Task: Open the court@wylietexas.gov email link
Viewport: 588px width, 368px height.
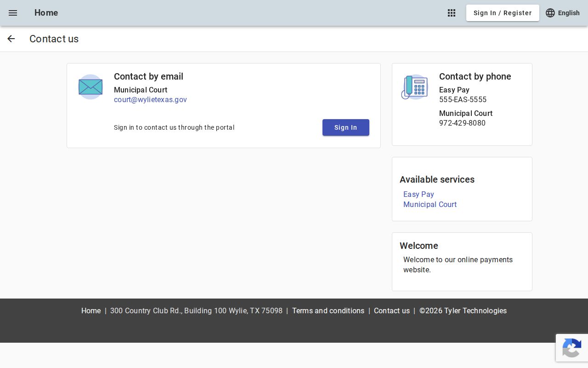Action: pyautogui.click(x=150, y=99)
